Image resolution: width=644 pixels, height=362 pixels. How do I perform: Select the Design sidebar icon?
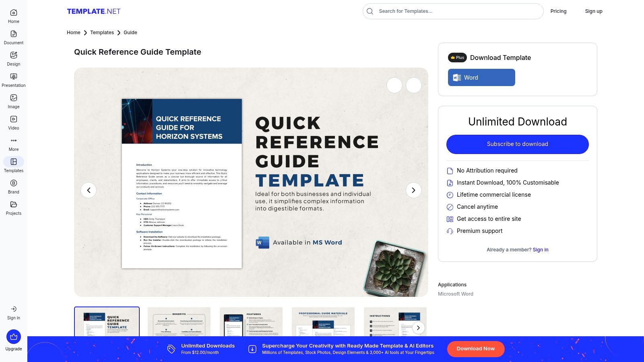click(13, 58)
